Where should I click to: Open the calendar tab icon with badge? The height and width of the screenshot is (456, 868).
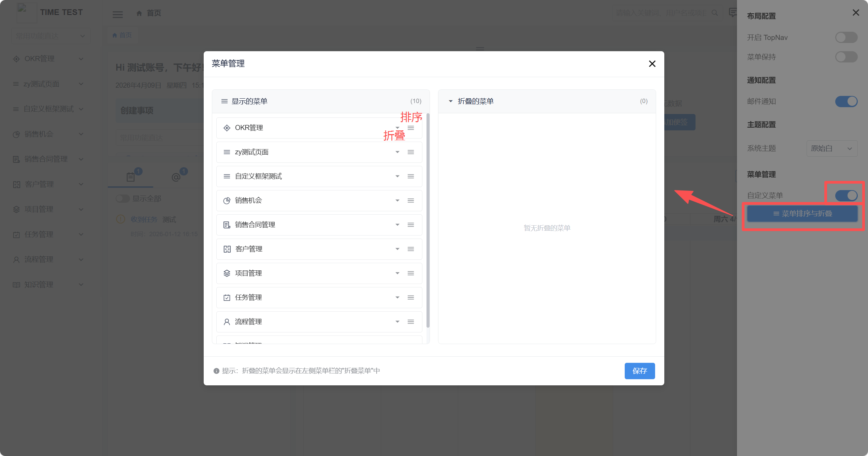point(131,176)
